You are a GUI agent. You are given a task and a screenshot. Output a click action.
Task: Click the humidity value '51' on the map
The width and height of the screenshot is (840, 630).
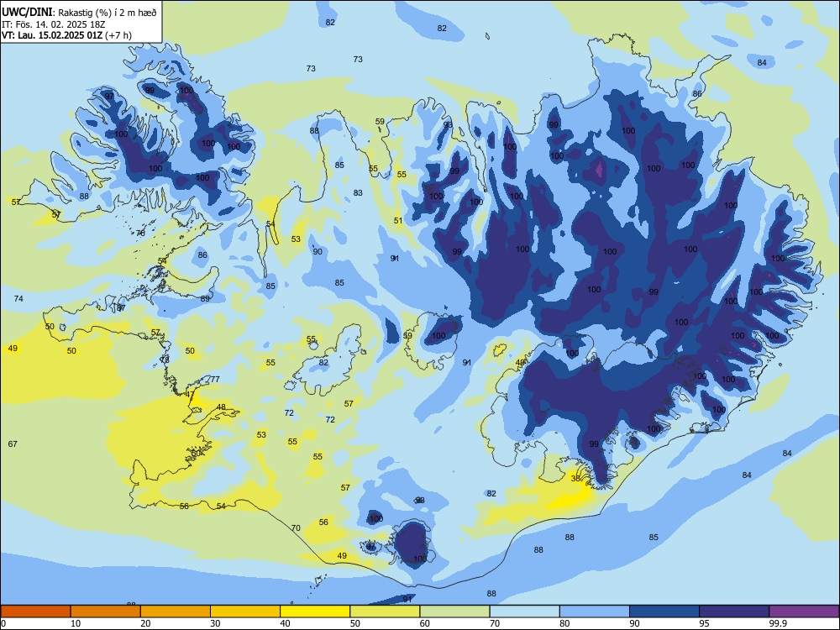(398, 221)
